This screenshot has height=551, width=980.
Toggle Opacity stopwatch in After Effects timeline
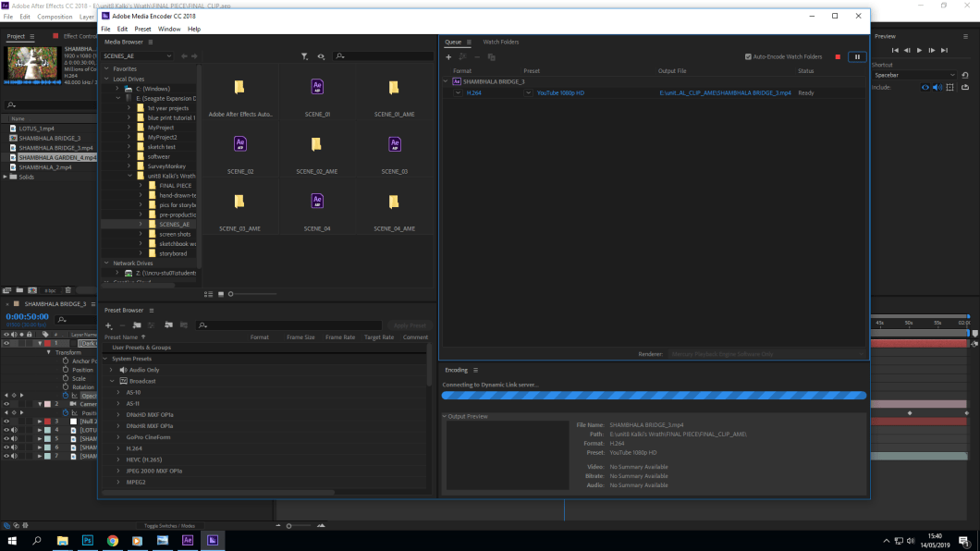click(x=66, y=396)
